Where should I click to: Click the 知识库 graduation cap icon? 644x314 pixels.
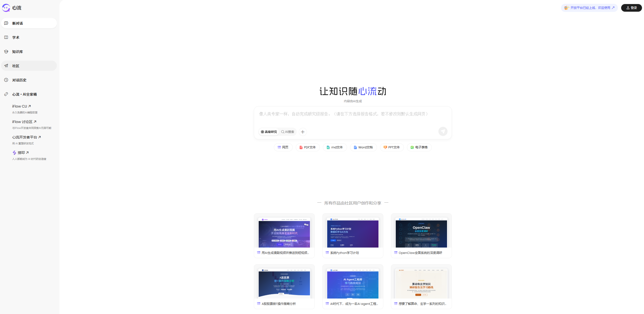click(6, 51)
